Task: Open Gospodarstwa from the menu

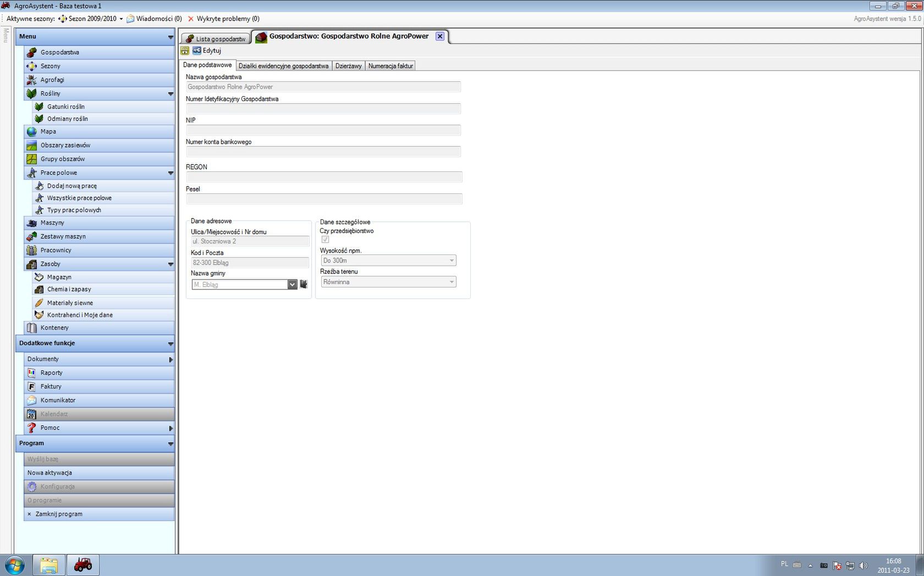Action: [x=99, y=52]
